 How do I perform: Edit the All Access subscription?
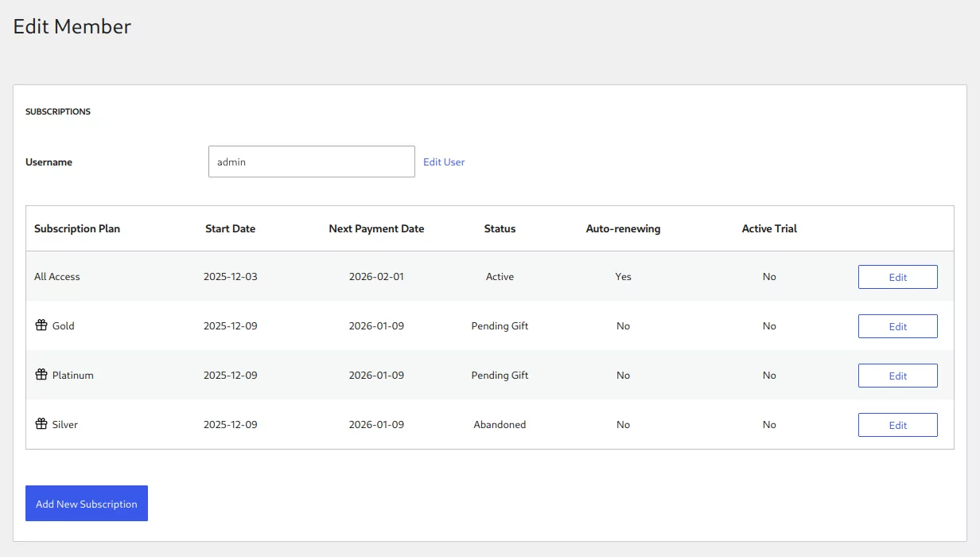897,277
